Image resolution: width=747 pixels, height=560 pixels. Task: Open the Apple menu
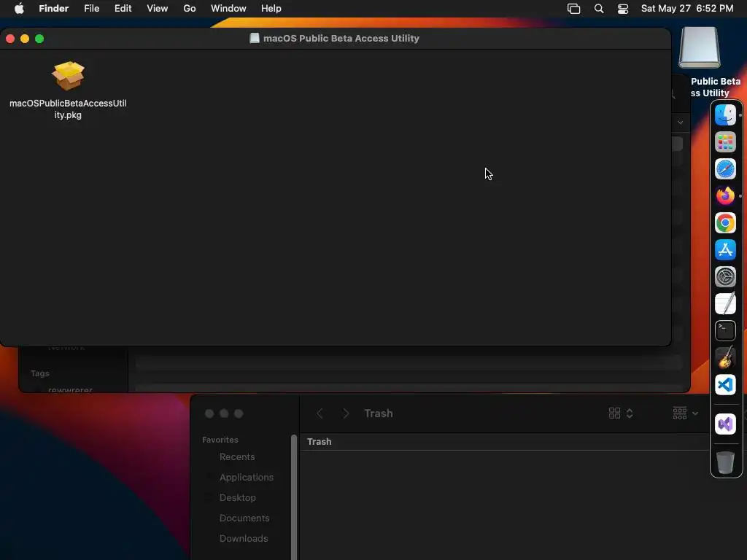point(19,9)
